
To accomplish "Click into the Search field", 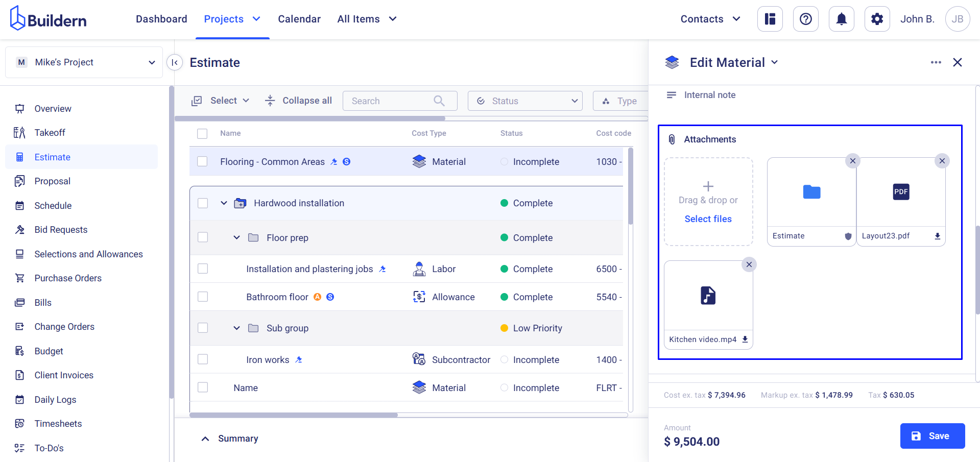I will point(400,101).
